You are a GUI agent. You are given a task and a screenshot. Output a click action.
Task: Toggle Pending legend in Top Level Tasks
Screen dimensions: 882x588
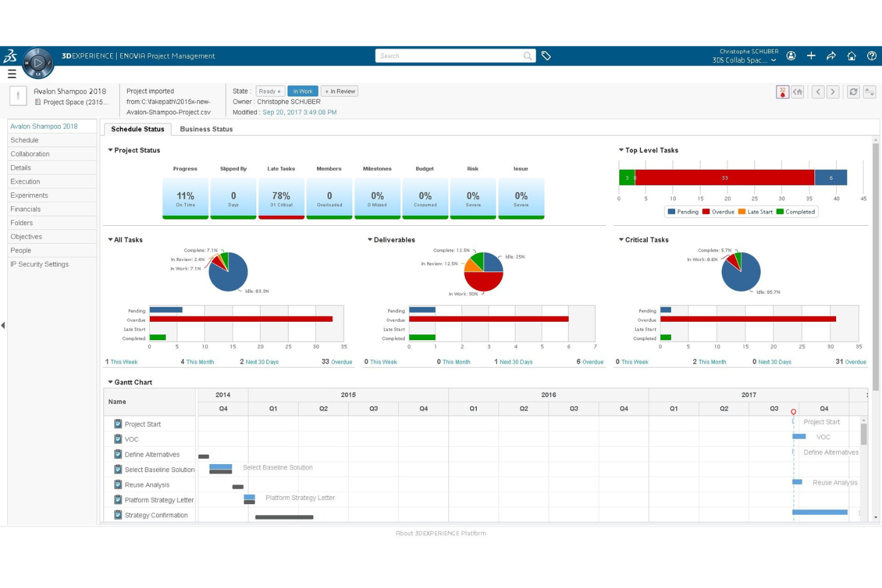683,211
